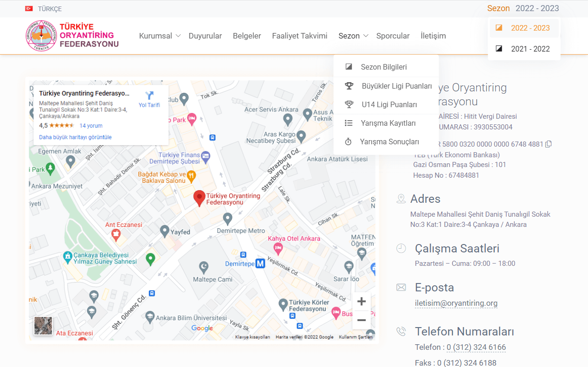Zoom in on the map

pyautogui.click(x=362, y=302)
